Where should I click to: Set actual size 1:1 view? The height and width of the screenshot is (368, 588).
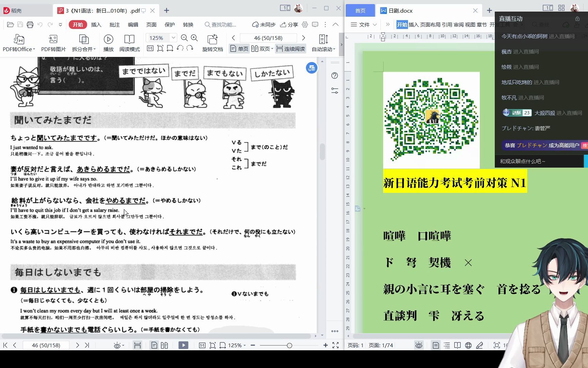150,48
